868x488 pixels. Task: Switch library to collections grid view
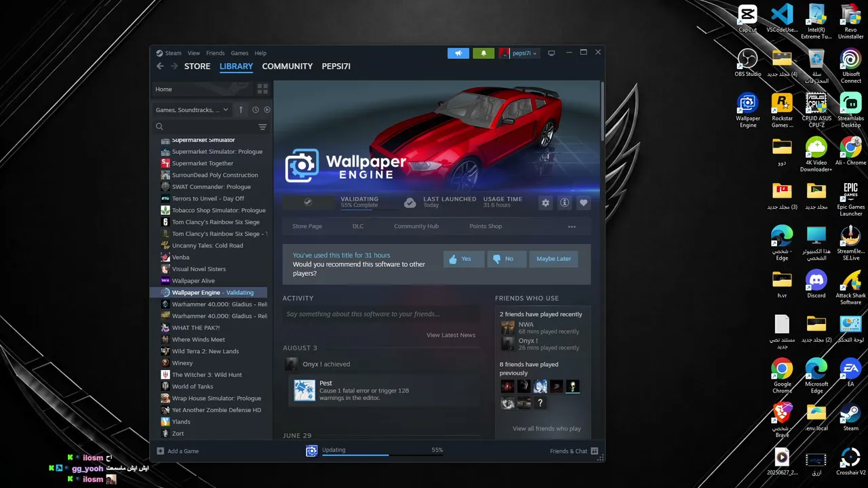click(262, 89)
